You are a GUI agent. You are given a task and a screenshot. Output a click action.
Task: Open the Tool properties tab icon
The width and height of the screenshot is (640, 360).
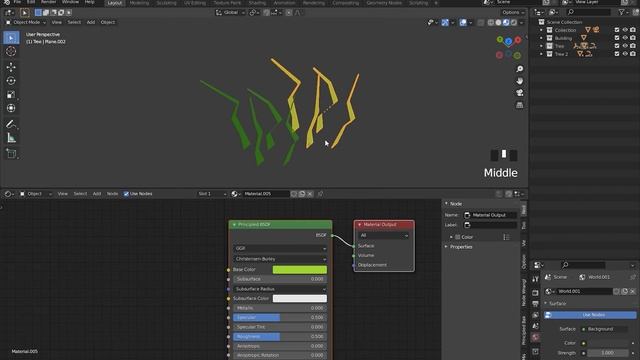[536, 279]
